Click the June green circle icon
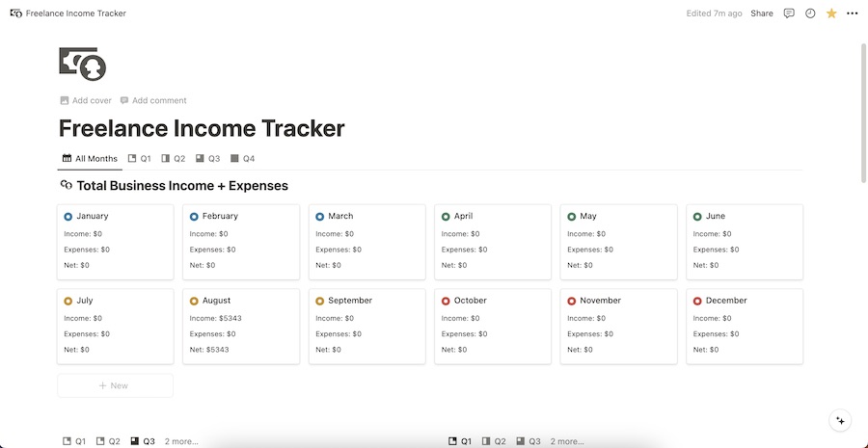Screen dimensions: 868x448 [697, 216]
